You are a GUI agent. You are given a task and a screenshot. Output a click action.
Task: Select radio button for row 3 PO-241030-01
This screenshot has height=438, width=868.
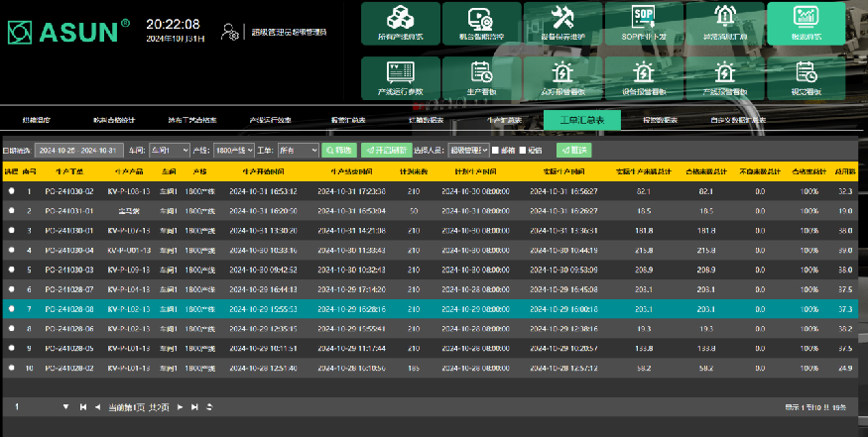12,230
